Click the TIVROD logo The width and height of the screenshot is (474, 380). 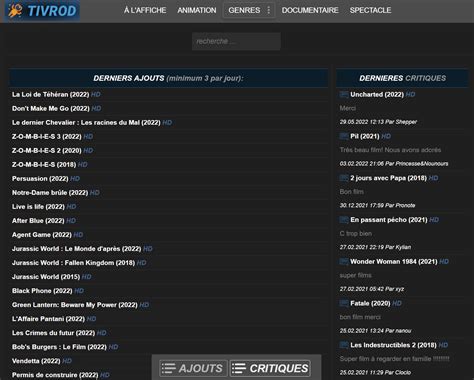[x=42, y=11]
